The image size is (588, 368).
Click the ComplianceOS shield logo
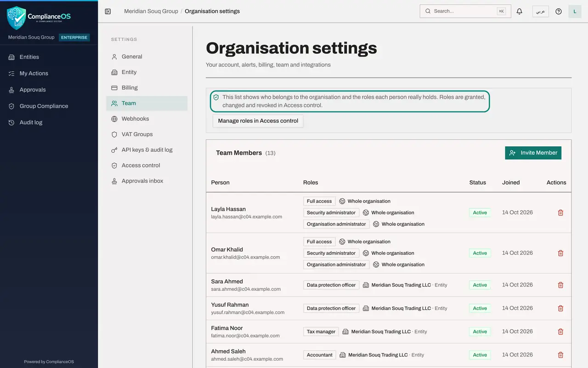click(x=17, y=18)
